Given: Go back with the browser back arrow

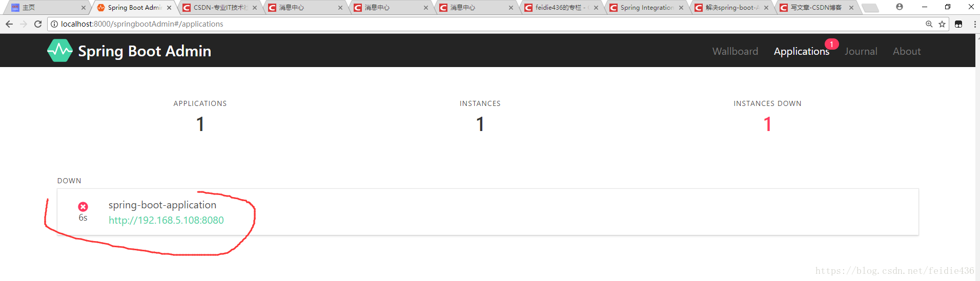Looking at the screenshot, I should (x=9, y=24).
